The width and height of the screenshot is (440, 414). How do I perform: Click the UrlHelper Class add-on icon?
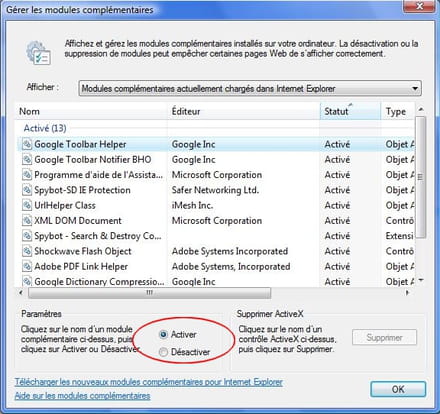(x=27, y=205)
